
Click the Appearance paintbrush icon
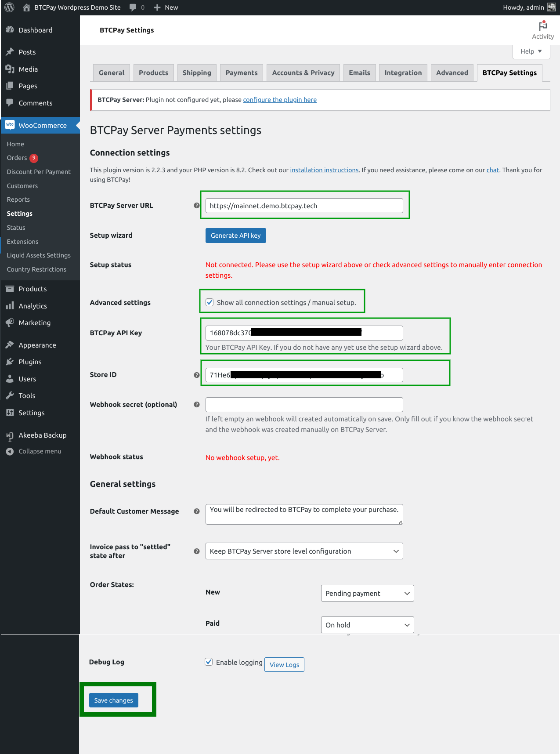coord(10,345)
